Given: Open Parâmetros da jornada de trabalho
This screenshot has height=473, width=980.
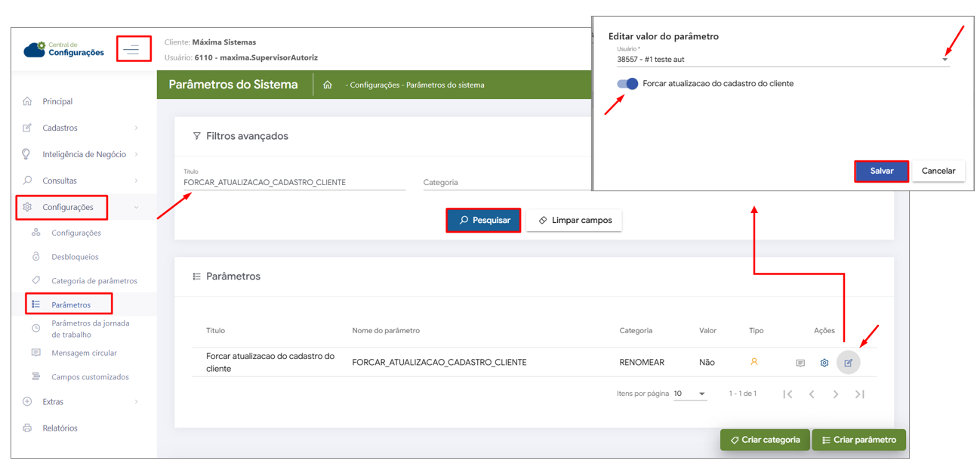Looking at the screenshot, I should 91,329.
